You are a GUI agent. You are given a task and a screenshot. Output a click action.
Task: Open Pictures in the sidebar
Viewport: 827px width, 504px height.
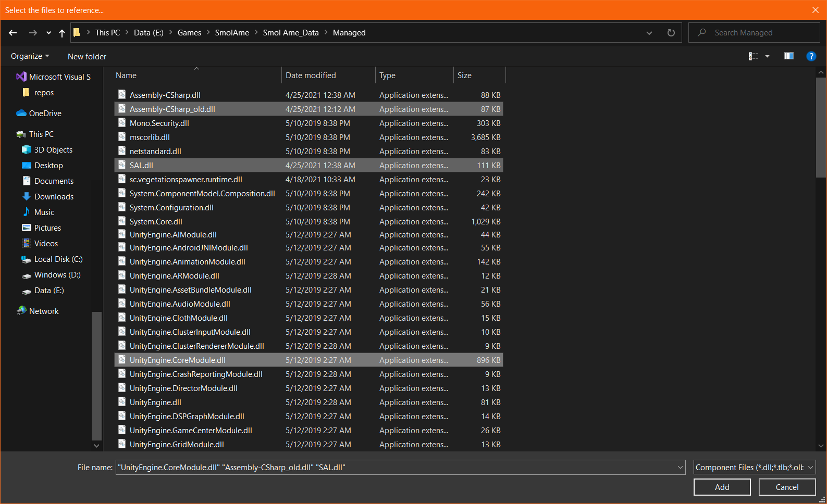coord(42,228)
